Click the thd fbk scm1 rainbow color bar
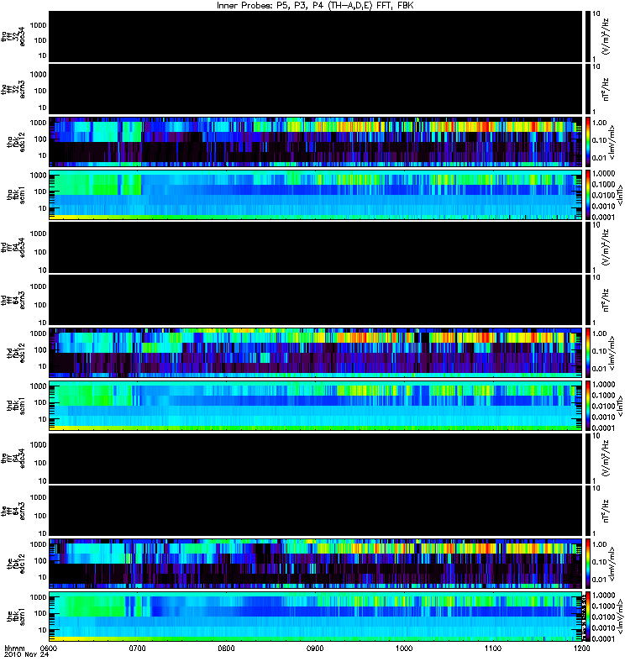The height and width of the screenshot is (672, 630). (587, 406)
